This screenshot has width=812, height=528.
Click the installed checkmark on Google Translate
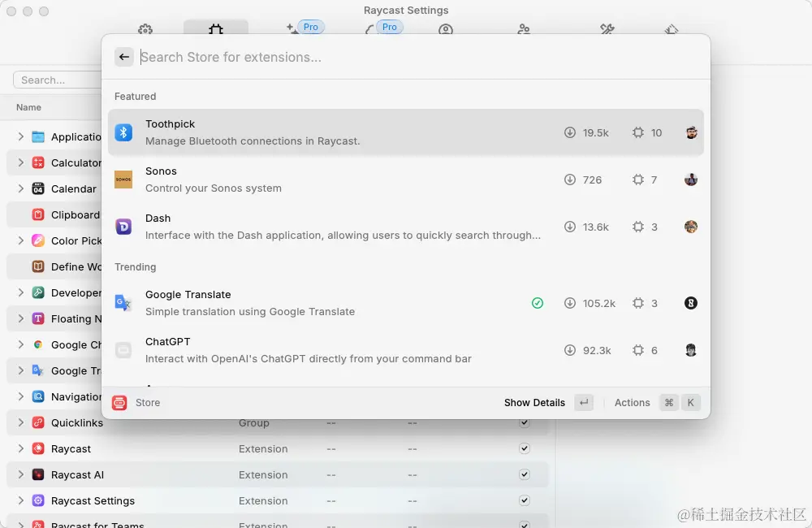538,303
